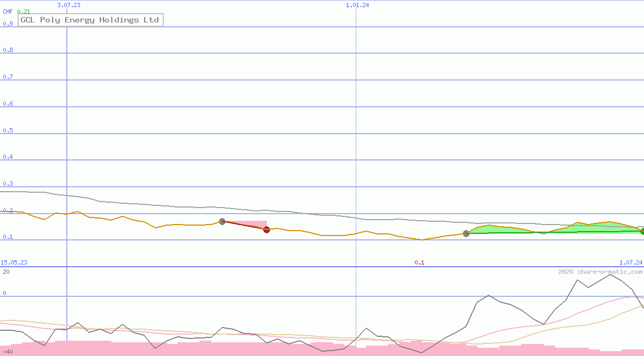Click the green 0.21 current price value
The height and width of the screenshot is (356, 644).
pos(24,12)
